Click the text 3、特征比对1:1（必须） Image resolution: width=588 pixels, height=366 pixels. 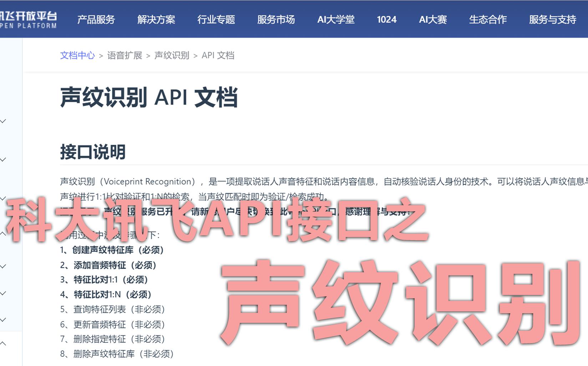click(104, 280)
